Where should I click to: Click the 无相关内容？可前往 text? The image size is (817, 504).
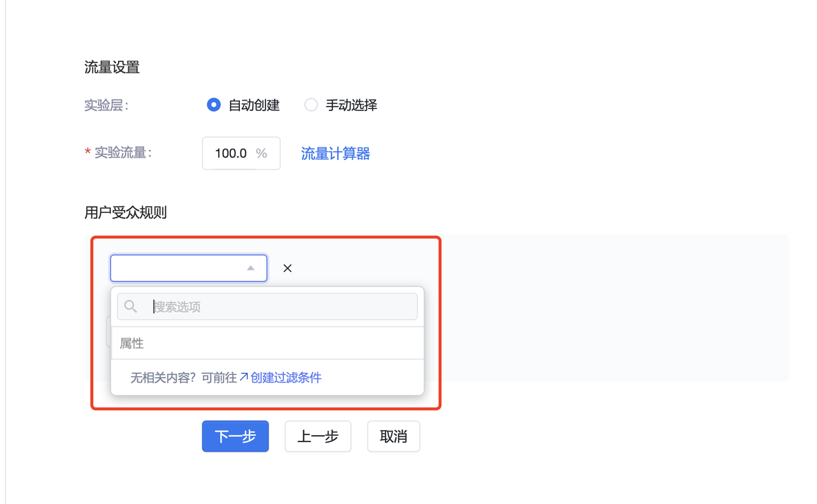coord(184,378)
